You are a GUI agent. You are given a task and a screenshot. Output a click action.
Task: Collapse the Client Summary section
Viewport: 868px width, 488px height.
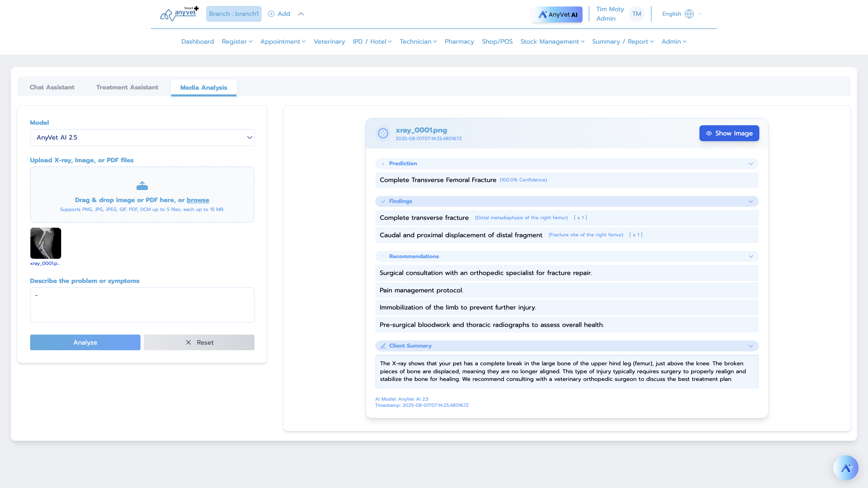(751, 346)
